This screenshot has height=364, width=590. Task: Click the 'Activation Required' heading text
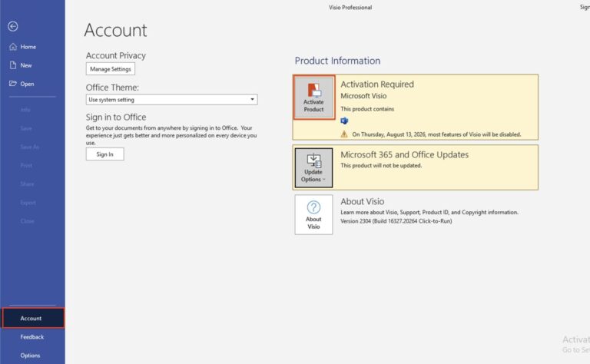click(x=377, y=84)
